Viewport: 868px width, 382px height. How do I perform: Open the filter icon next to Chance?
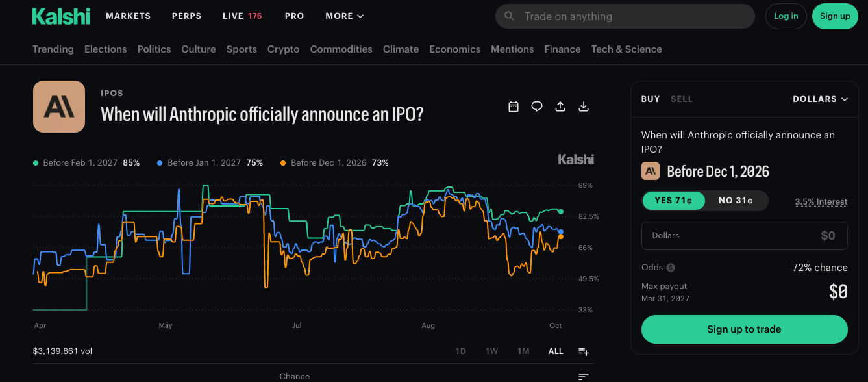point(584,377)
